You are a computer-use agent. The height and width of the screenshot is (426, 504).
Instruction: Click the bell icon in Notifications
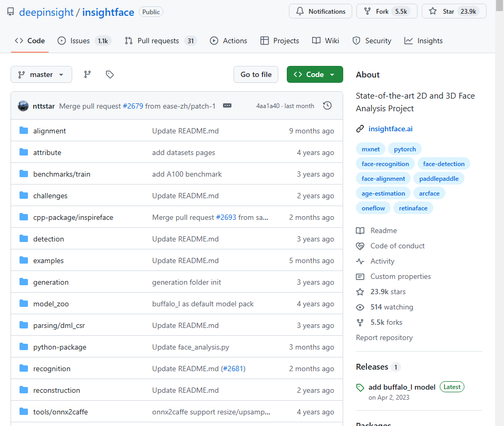299,11
